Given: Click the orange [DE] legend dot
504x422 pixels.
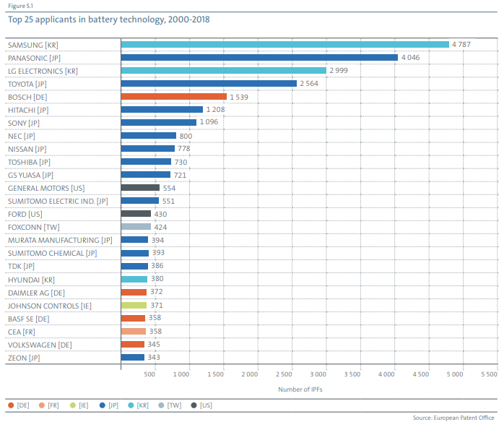Looking at the screenshot, I should pyautogui.click(x=11, y=405).
